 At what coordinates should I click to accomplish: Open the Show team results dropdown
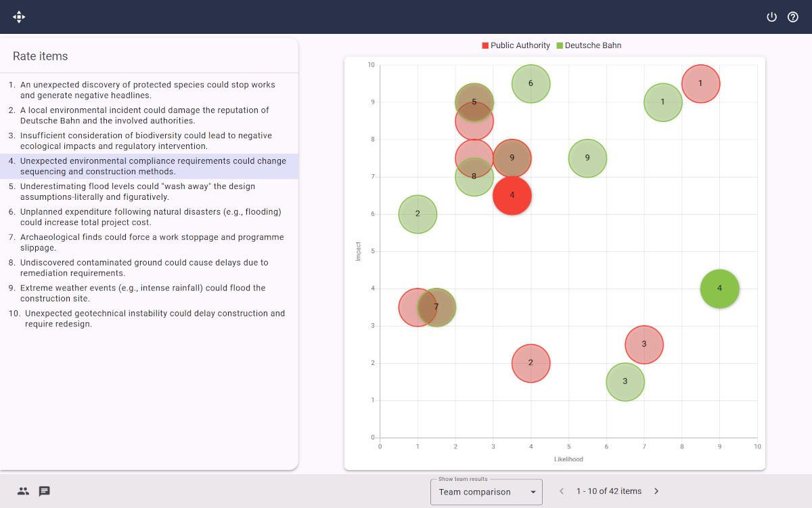tap(487, 492)
